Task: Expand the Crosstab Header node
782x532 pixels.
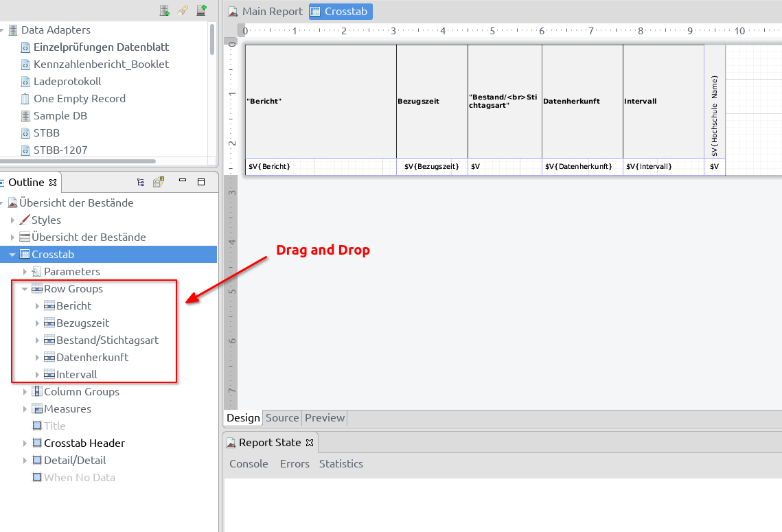Action: point(25,443)
